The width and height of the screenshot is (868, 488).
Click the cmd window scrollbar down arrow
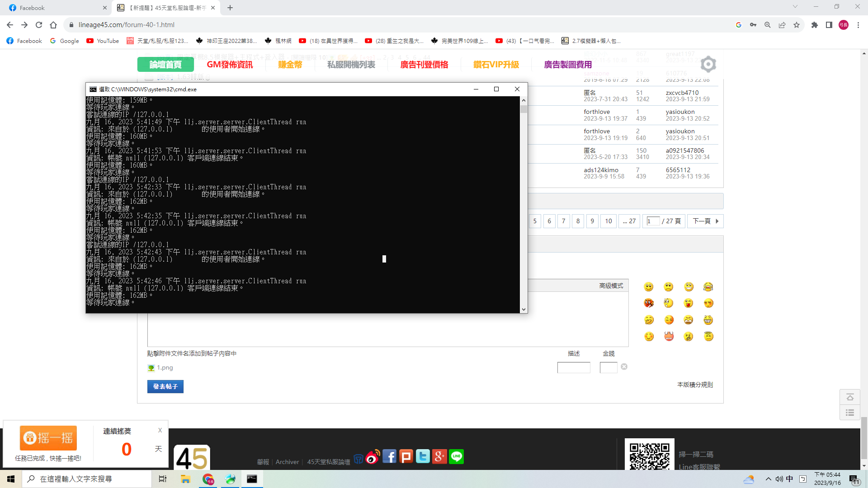pyautogui.click(x=524, y=310)
